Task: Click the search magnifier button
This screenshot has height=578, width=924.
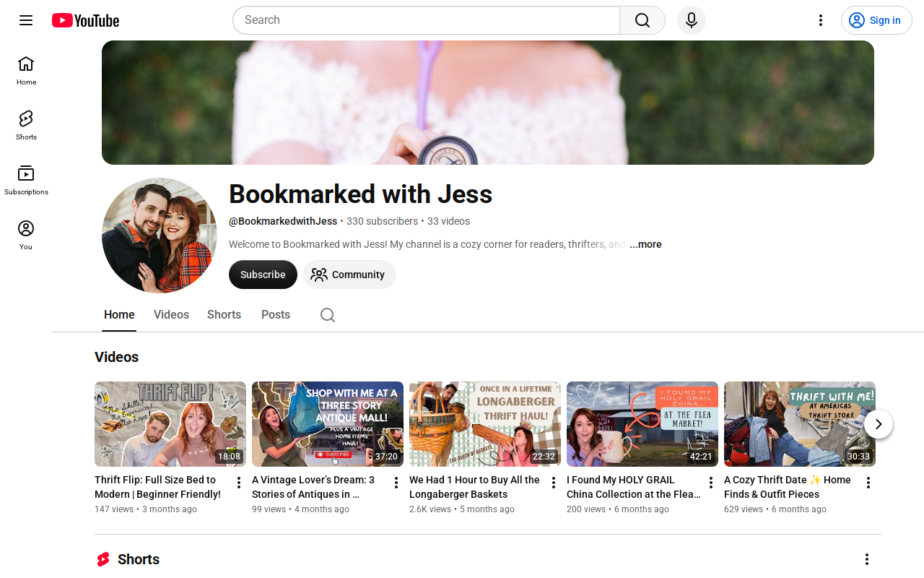Action: (642, 20)
